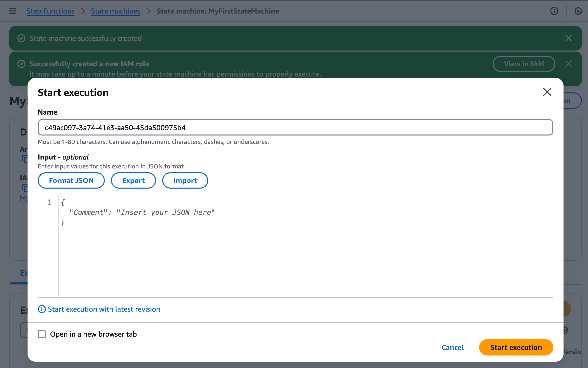This screenshot has height=368, width=588.
Task: Toggle the Open in a new browser tab checkbox
Action: 42,334
